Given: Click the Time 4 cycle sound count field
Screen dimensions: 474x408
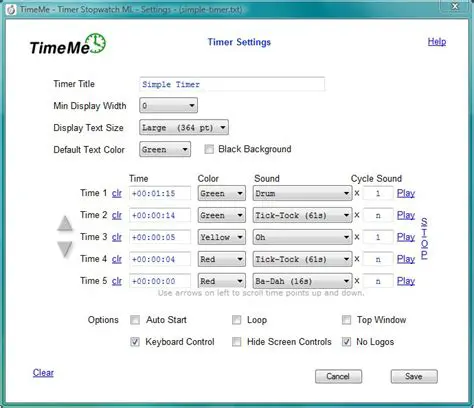Looking at the screenshot, I should click(x=378, y=259).
